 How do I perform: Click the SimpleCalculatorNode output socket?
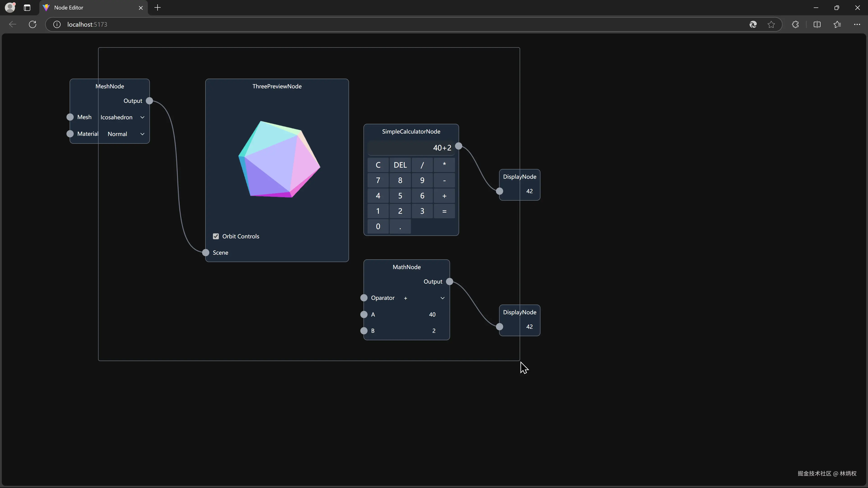(x=459, y=146)
